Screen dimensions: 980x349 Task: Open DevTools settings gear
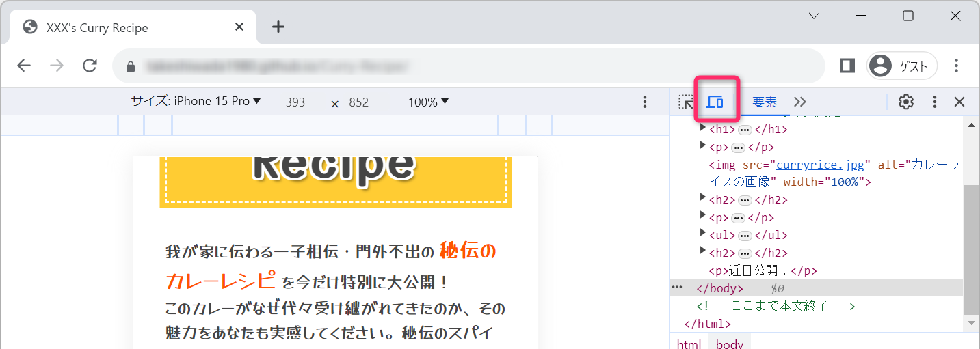(x=906, y=102)
